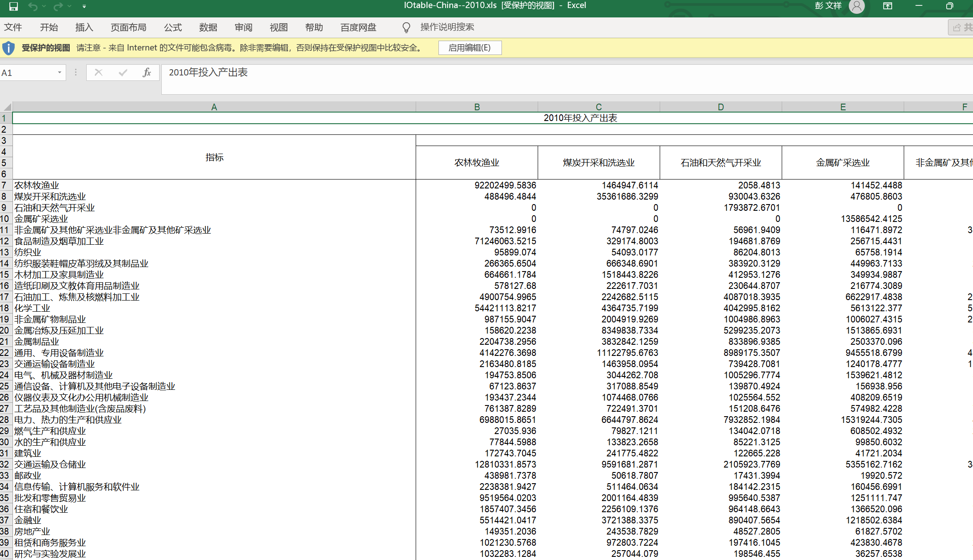The image size is (973, 560).
Task: Open the 页面布局 ribbon tab
Action: tap(129, 28)
